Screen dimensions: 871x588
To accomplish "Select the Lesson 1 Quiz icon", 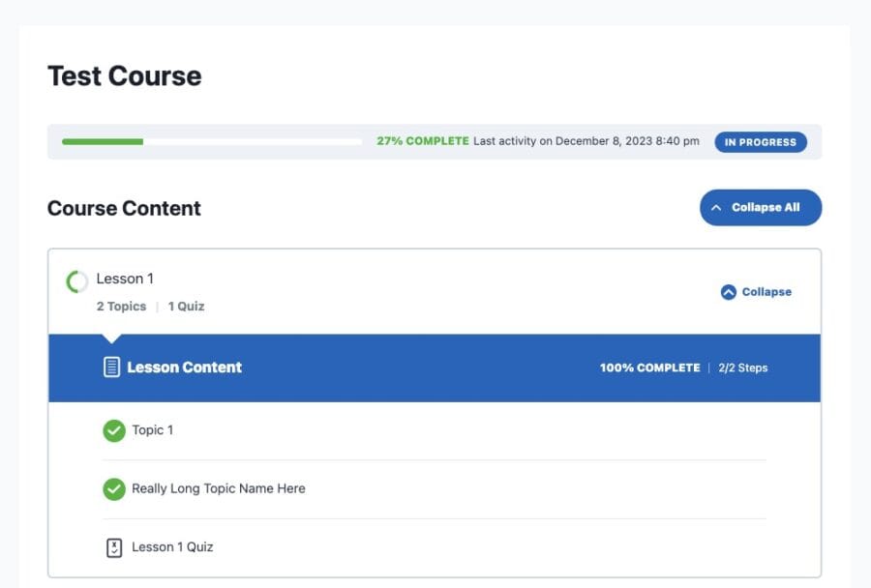I will point(113,546).
